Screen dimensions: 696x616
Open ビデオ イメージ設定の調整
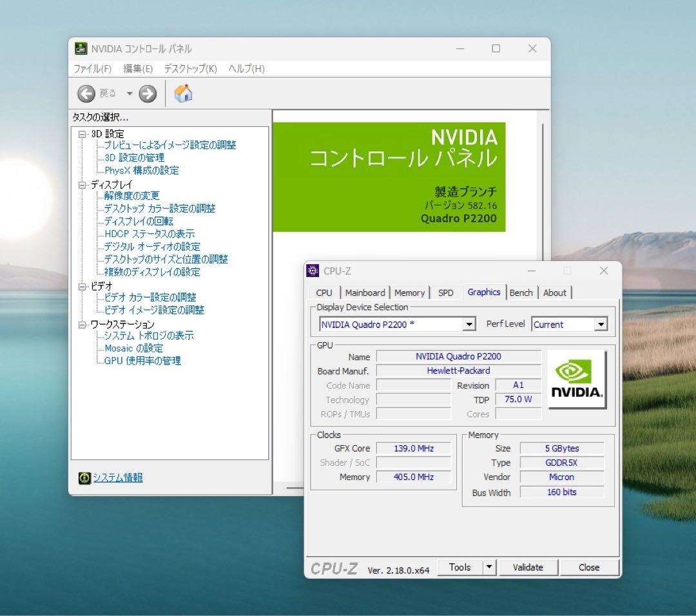click(x=154, y=310)
